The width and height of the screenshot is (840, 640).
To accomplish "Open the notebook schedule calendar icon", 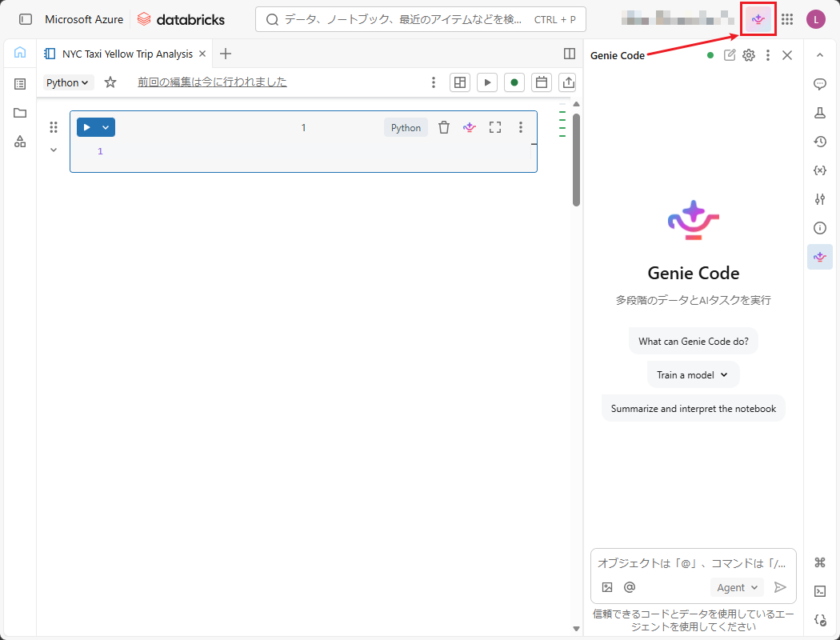I will point(542,82).
